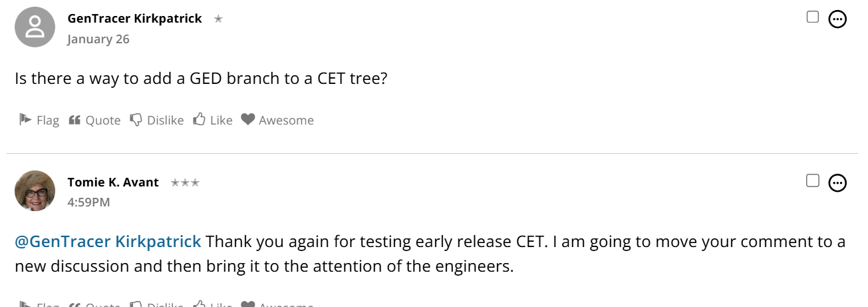The width and height of the screenshot is (868, 307).
Task: Click the @GenTracer Kirkpatrick mention
Action: (108, 241)
